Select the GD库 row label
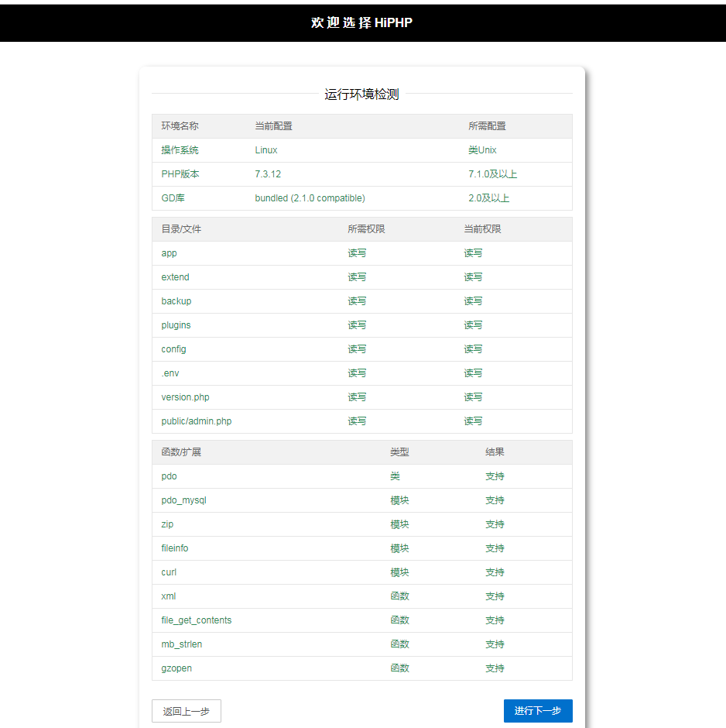This screenshot has height=728, width=726. pos(173,198)
